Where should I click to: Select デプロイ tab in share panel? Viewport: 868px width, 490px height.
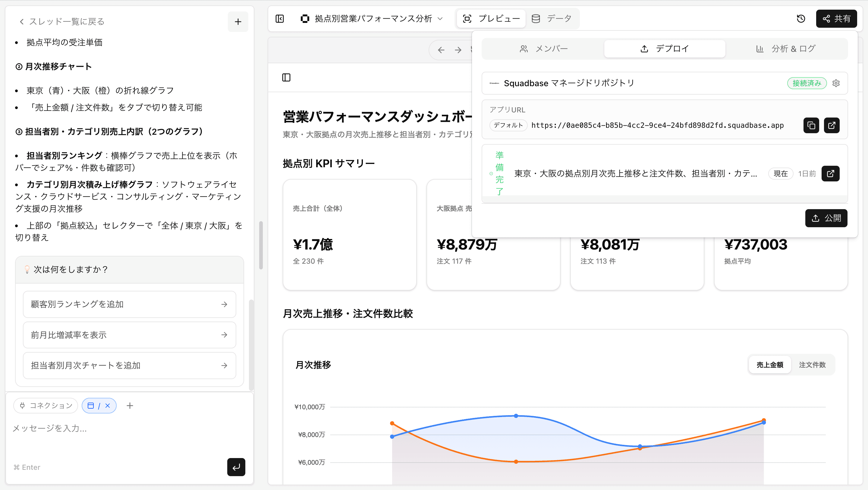[x=665, y=49]
